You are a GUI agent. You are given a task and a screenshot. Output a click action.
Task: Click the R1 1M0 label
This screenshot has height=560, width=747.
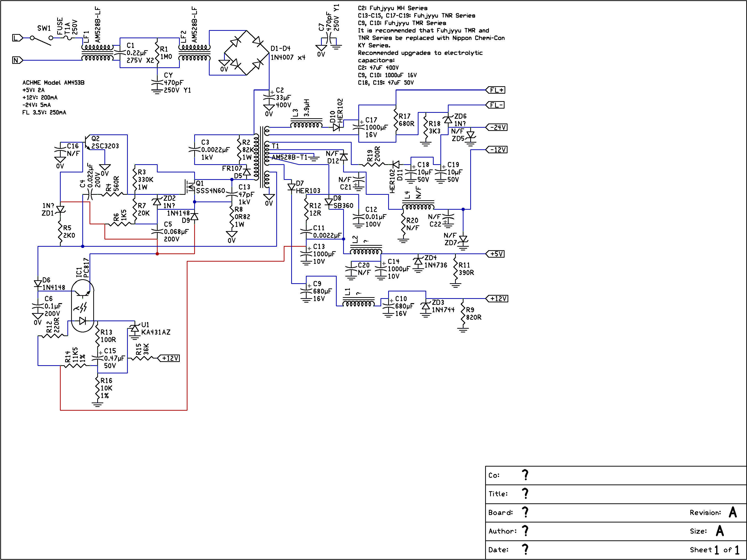166,53
